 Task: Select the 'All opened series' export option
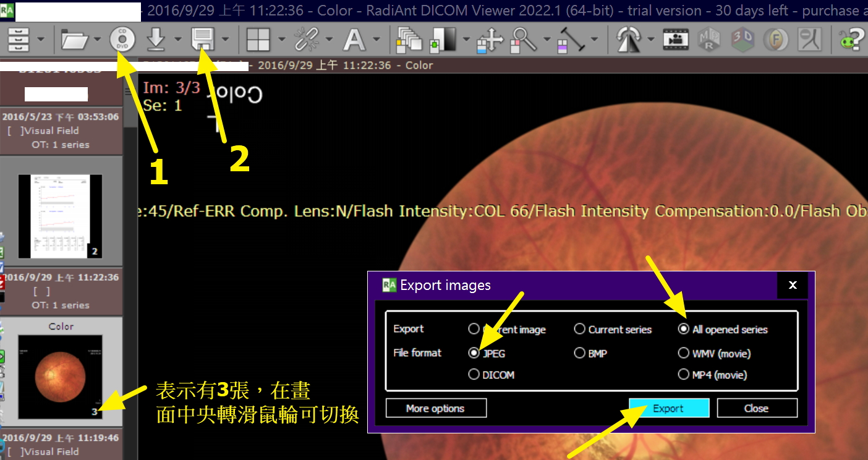click(x=683, y=329)
